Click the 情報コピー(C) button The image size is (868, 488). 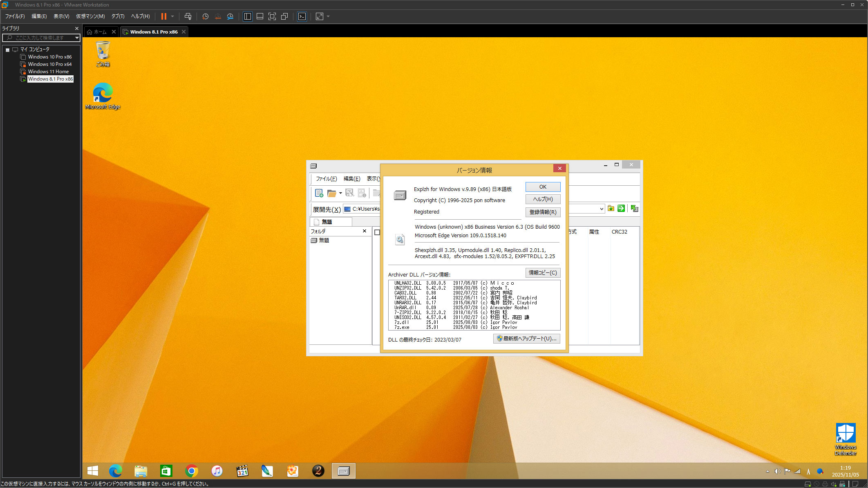pos(542,272)
